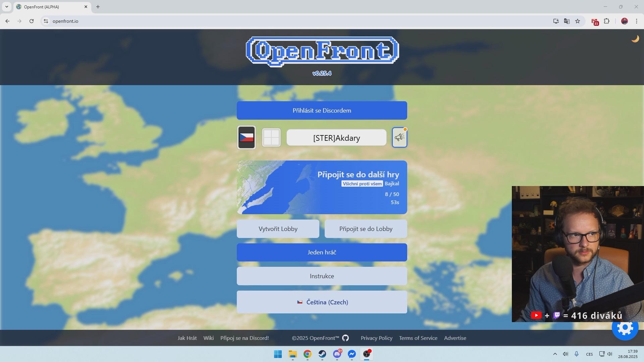
Task: View site information icon in address bar
Action: pos(46,21)
